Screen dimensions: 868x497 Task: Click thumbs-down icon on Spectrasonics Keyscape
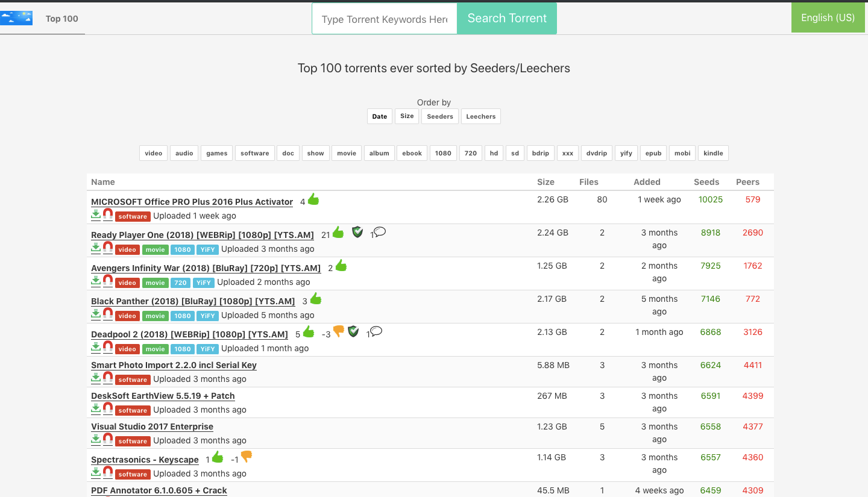click(x=247, y=457)
